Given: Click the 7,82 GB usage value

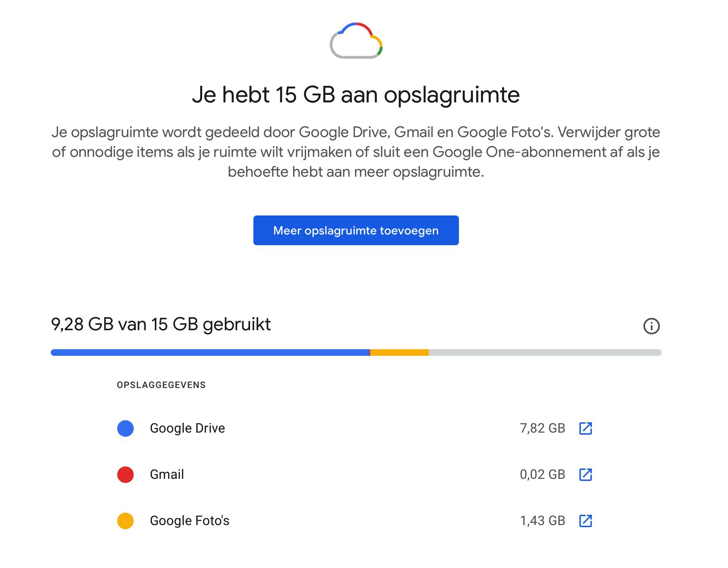Looking at the screenshot, I should point(542,428).
